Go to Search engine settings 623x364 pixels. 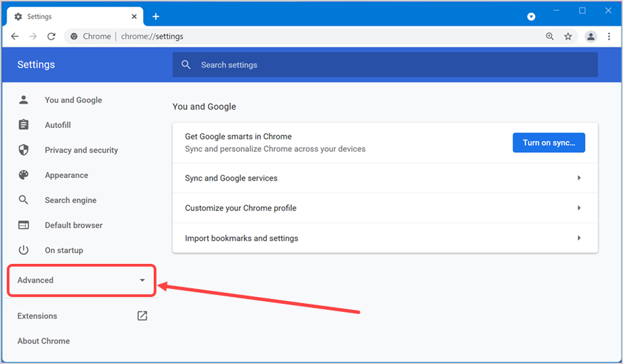70,200
